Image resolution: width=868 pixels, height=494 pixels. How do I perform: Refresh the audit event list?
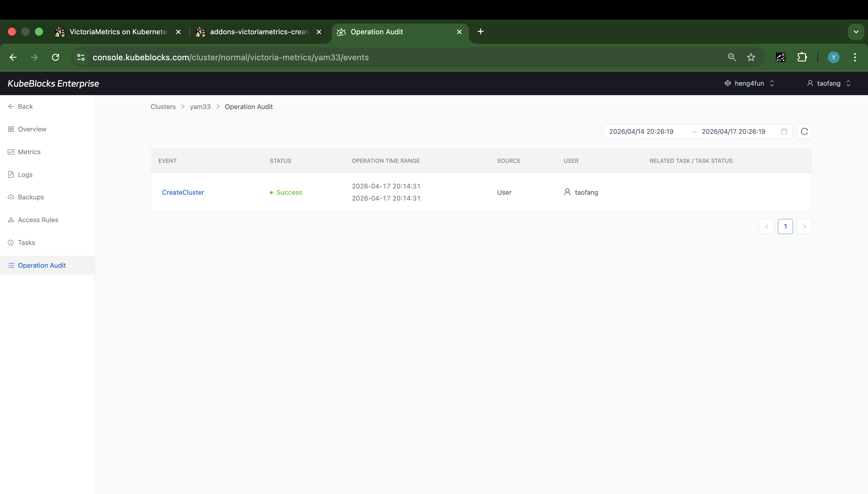pyautogui.click(x=804, y=131)
